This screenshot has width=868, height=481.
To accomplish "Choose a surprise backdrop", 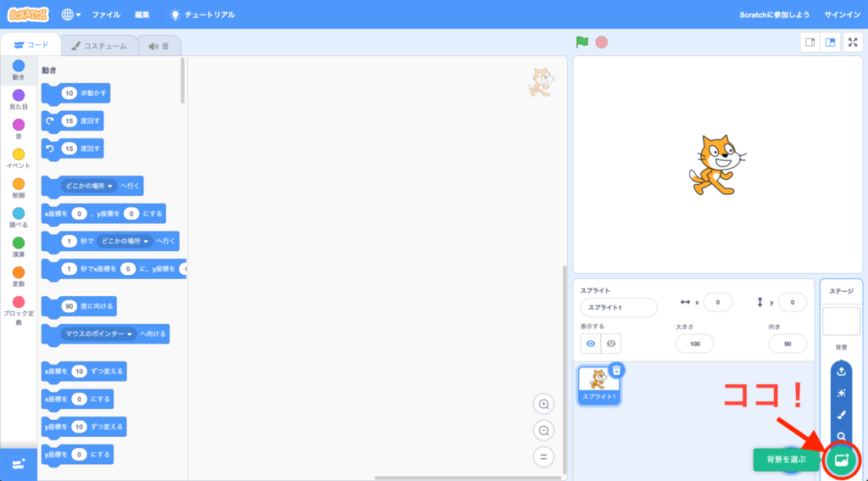I will (x=842, y=393).
